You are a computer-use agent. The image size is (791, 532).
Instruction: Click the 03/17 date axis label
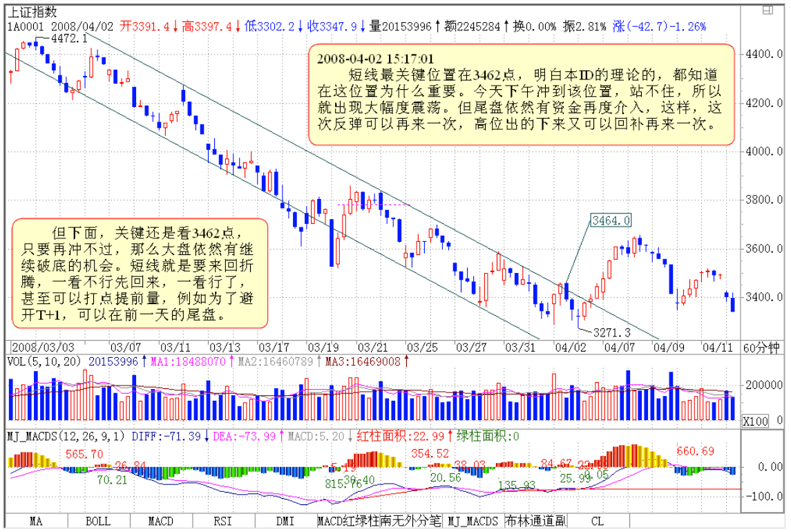click(274, 348)
